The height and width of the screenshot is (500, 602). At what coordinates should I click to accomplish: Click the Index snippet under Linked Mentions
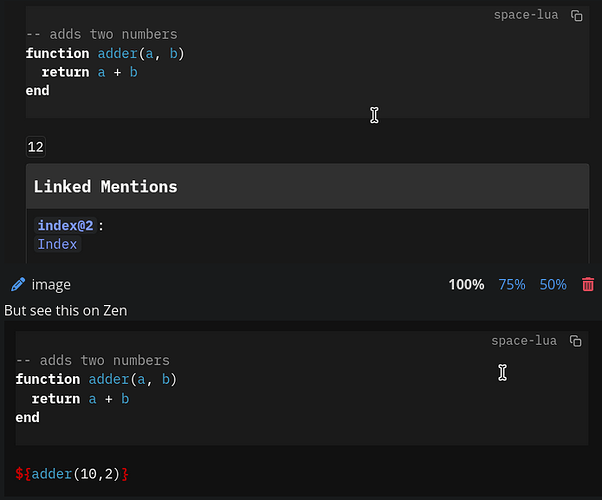(57, 244)
